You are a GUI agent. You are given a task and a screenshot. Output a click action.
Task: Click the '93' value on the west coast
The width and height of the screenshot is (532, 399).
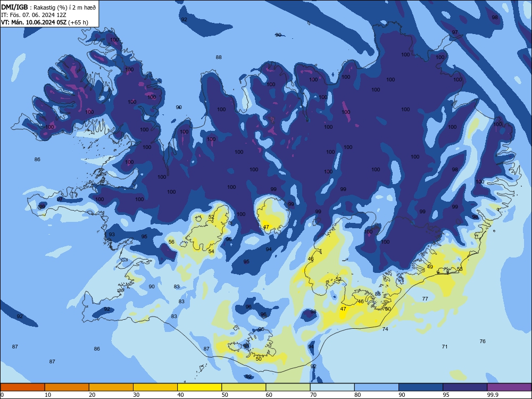pyautogui.click(x=112, y=235)
